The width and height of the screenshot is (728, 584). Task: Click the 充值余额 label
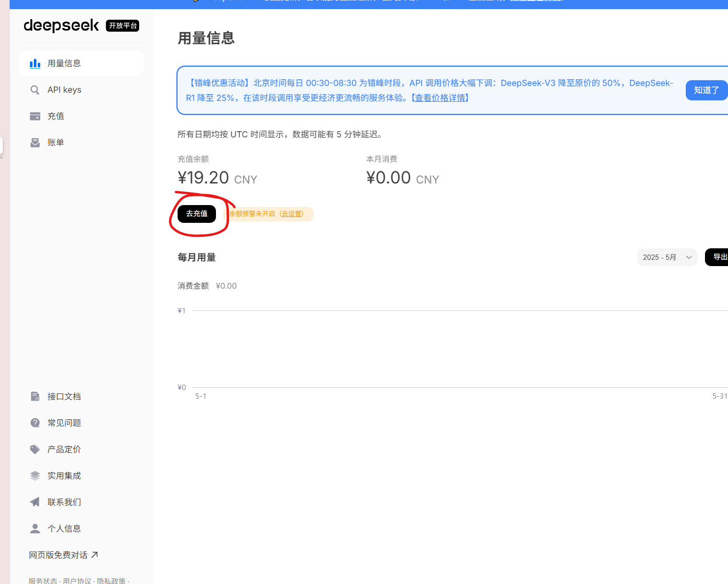(x=193, y=159)
